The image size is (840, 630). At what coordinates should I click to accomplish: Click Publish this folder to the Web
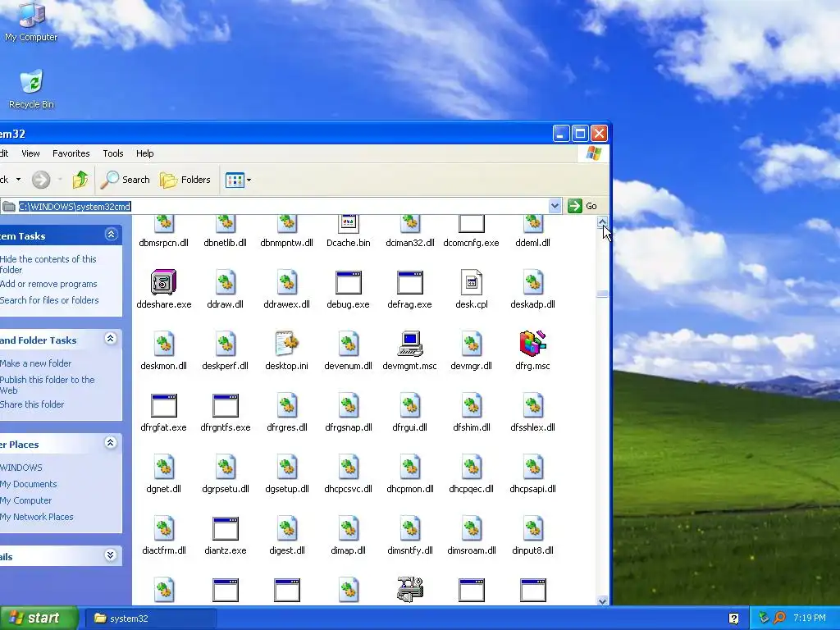pos(47,385)
